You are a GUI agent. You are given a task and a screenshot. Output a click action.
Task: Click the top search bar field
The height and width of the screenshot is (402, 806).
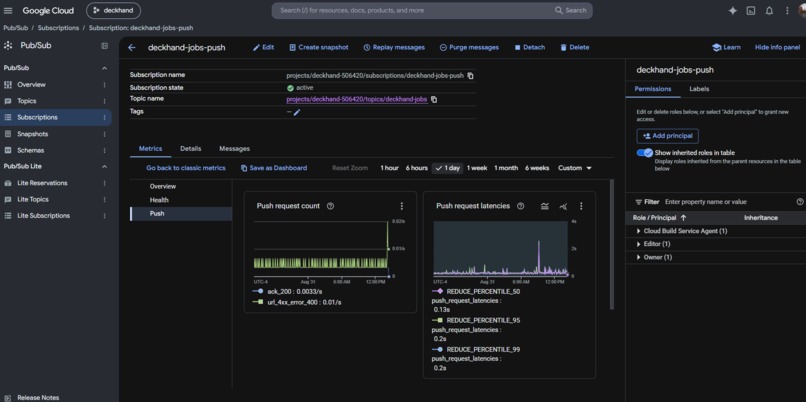click(432, 10)
